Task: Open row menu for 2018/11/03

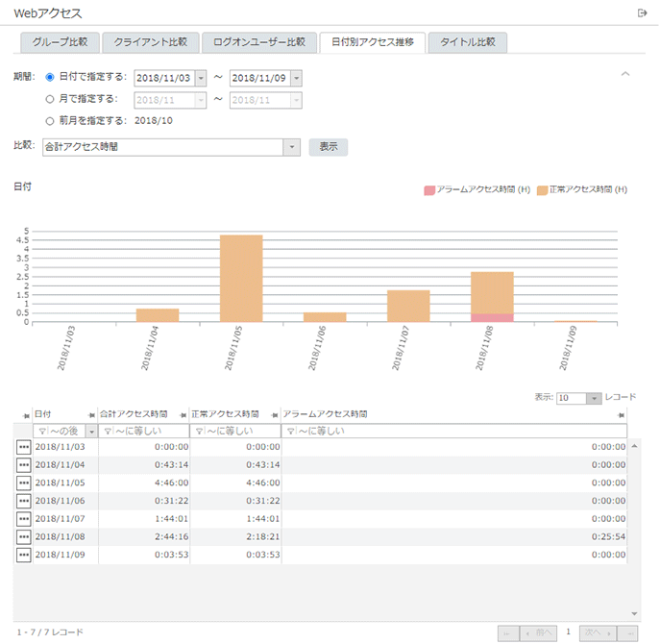Action: pos(23,447)
